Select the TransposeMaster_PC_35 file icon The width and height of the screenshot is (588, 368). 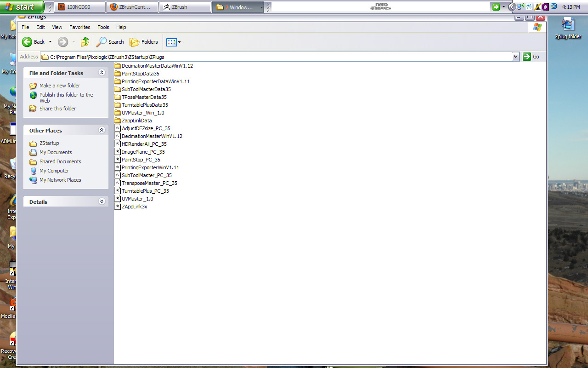point(118,183)
